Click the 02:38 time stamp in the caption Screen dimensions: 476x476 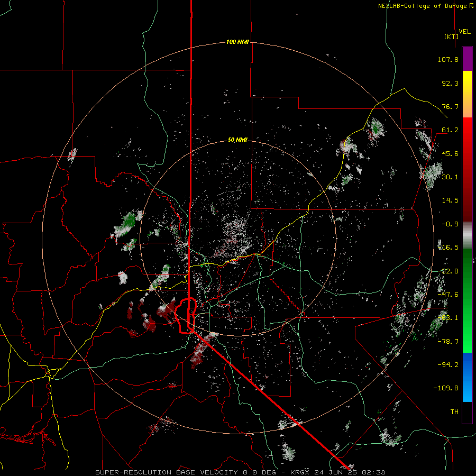(x=373, y=472)
